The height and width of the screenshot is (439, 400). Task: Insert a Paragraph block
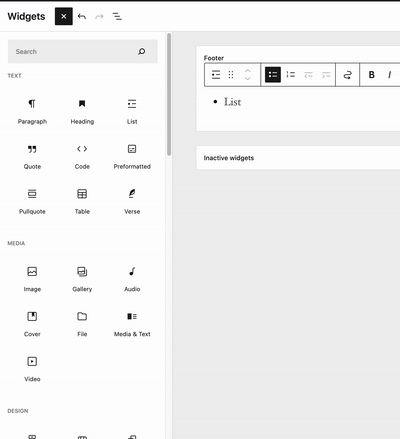pos(32,112)
